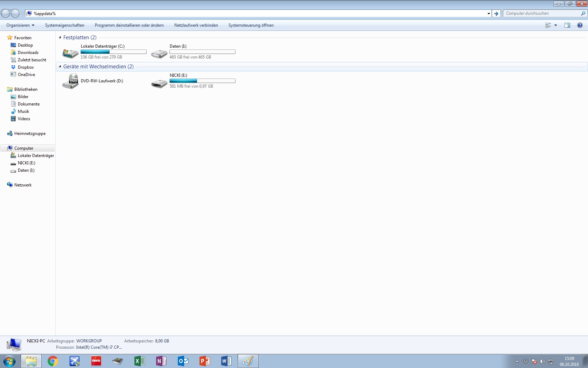588x368 pixels.
Task: Open Local Disk C: drive icon
Action: (x=70, y=53)
